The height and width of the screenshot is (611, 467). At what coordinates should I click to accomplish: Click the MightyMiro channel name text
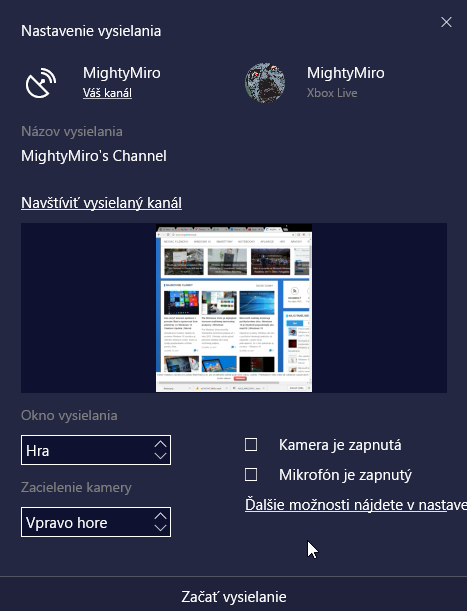tap(122, 73)
